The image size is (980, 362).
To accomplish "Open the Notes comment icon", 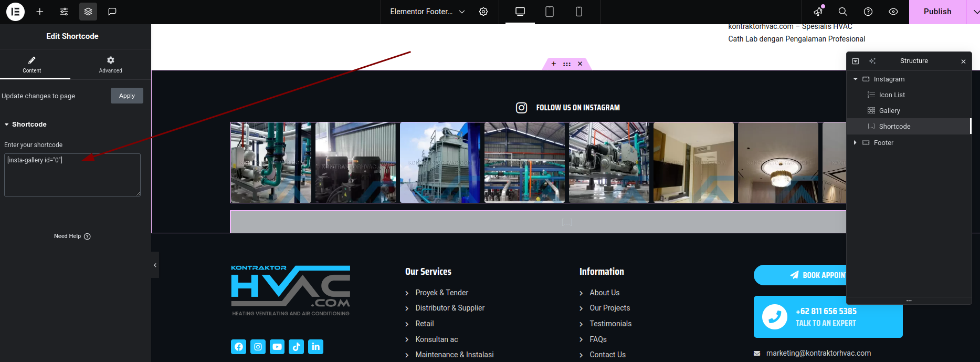I will [x=112, y=12].
